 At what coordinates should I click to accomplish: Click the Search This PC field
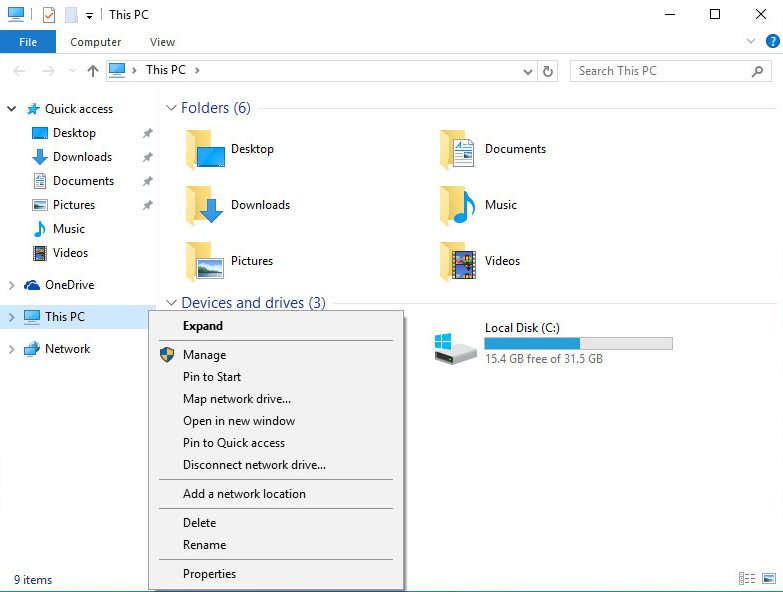660,71
